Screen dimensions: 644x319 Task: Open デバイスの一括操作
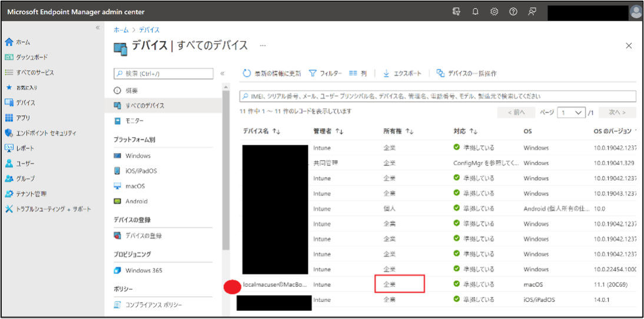pos(467,74)
